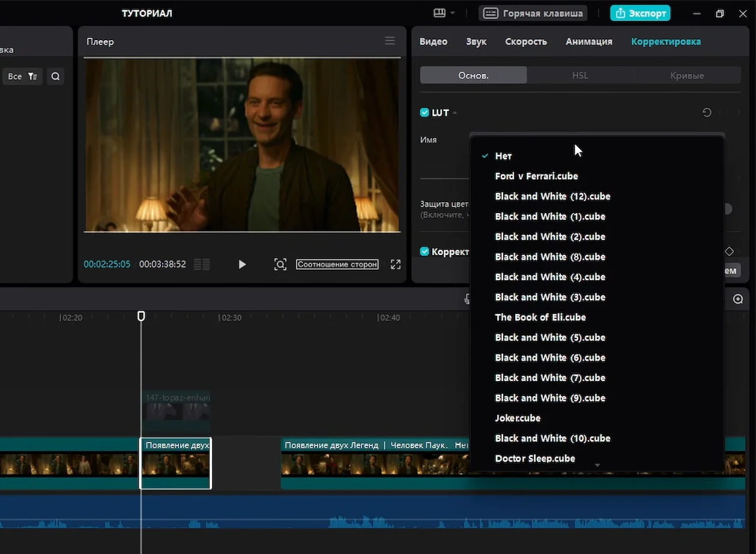This screenshot has width=756, height=554.
Task: Add keyframe with the diamond icon
Action: (x=729, y=251)
